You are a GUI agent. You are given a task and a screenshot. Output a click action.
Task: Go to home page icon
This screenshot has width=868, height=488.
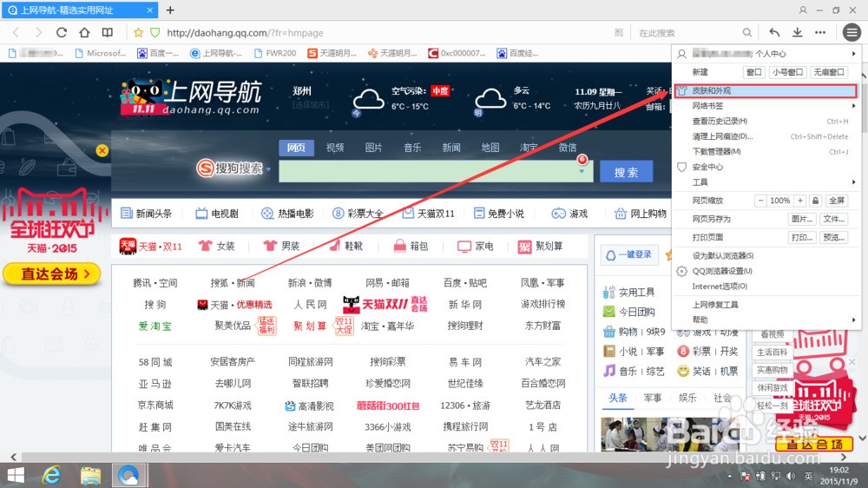[x=84, y=33]
